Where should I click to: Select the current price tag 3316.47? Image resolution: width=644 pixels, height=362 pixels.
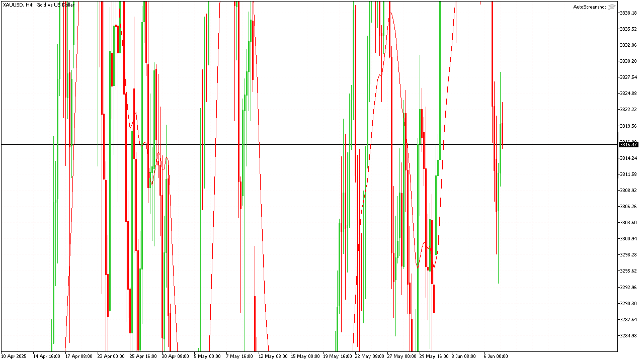[x=628, y=145]
